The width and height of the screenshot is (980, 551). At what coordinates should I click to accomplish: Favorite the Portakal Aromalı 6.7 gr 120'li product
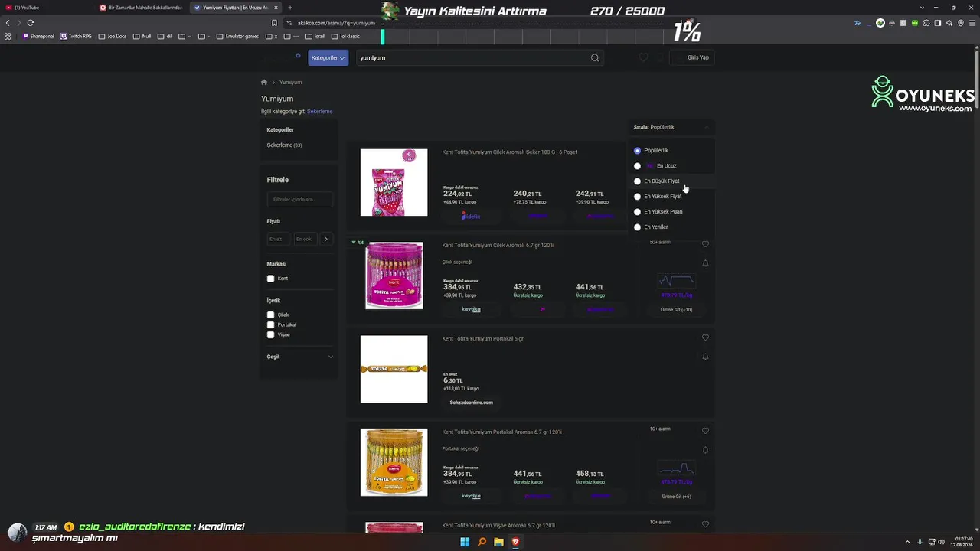coord(705,431)
